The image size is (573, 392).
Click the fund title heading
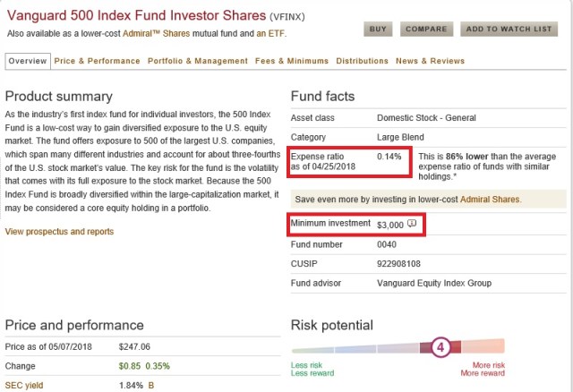(134, 15)
